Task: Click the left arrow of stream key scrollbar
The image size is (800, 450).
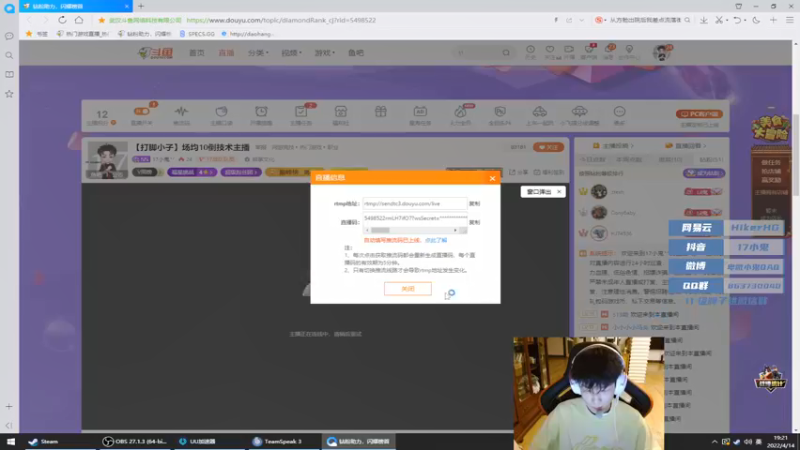Action: [367, 231]
